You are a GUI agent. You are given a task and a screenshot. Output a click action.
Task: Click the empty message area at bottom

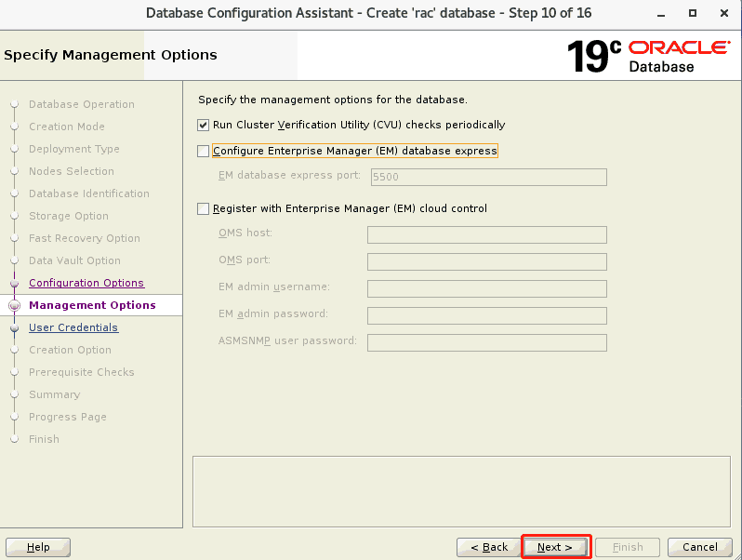point(461,491)
